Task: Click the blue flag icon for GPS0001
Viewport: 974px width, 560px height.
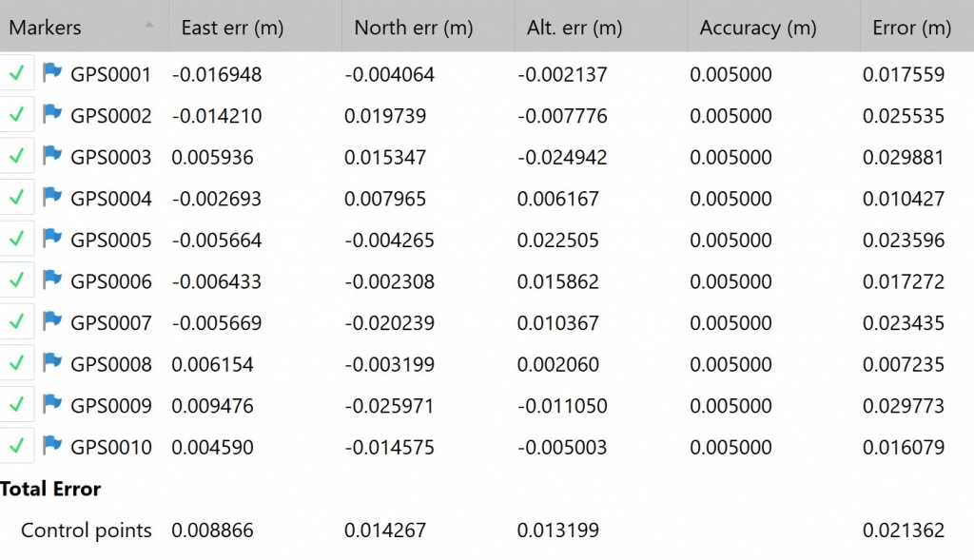Action: coord(52,73)
